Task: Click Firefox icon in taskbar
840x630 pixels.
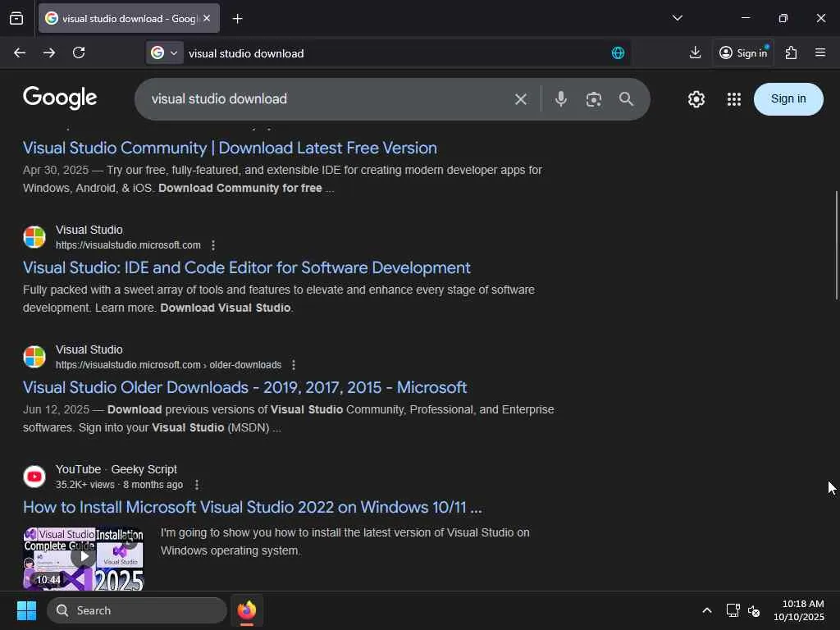Action: 246,610
